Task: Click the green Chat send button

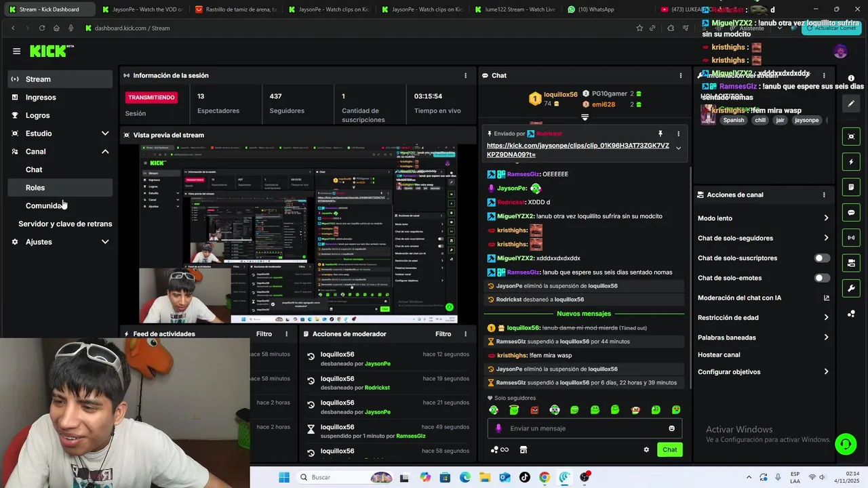Action: tap(670, 449)
